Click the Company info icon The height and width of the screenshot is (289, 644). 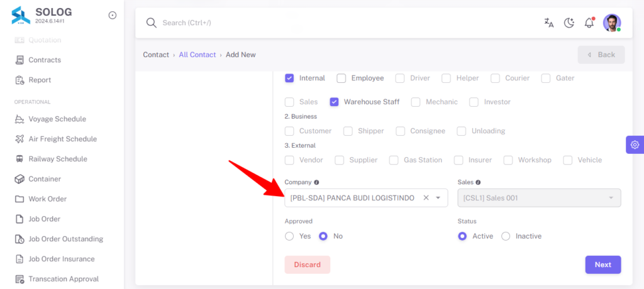(x=316, y=182)
